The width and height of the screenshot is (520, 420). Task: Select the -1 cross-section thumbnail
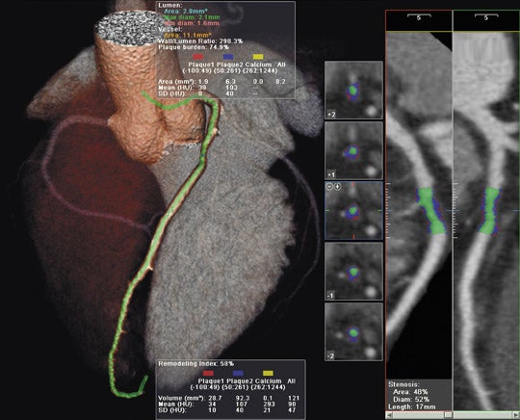(x=353, y=272)
